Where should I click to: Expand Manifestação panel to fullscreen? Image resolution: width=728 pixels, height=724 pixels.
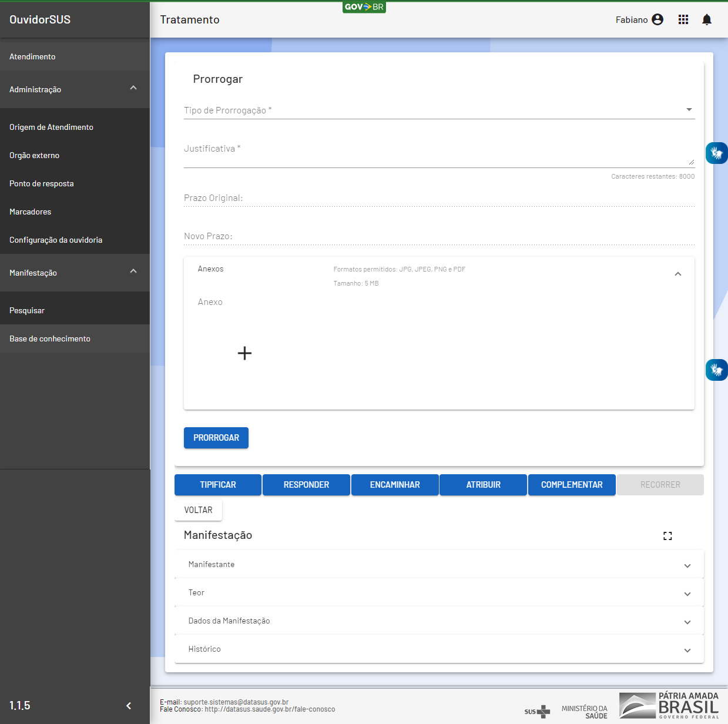[667, 536]
